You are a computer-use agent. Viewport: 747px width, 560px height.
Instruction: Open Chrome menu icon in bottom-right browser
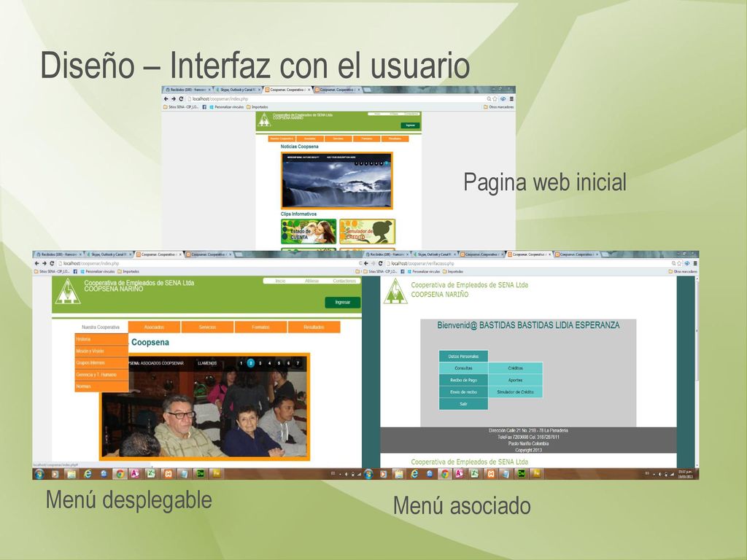pos(695,263)
